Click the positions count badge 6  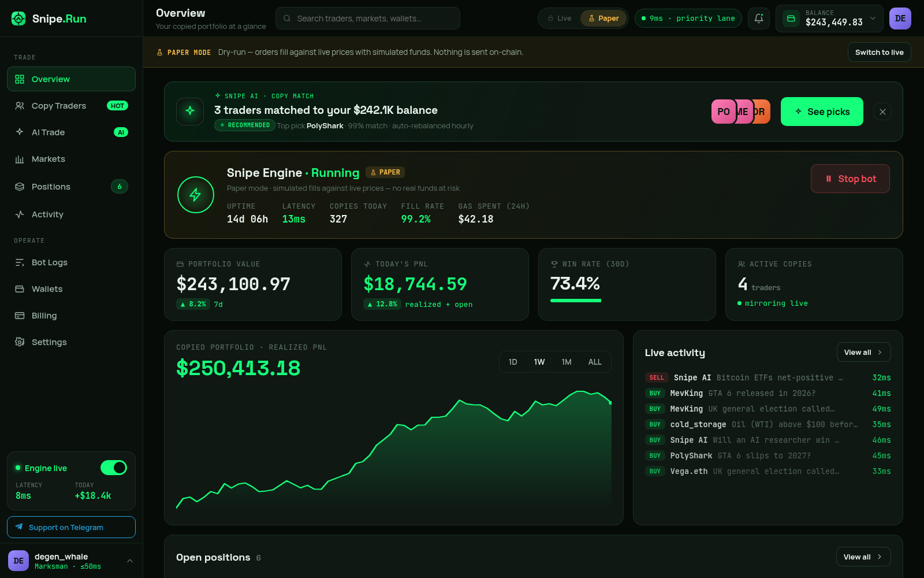120,187
